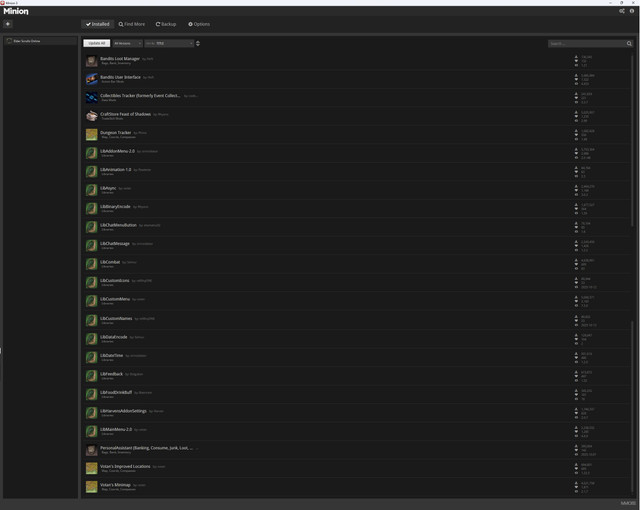Select the LibHarvensAddonSettings title

pyautogui.click(x=124, y=411)
